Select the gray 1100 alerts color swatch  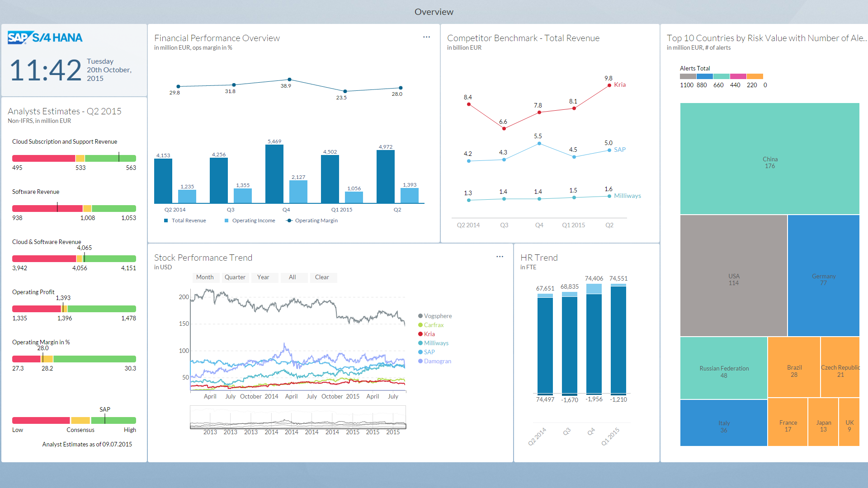click(688, 76)
